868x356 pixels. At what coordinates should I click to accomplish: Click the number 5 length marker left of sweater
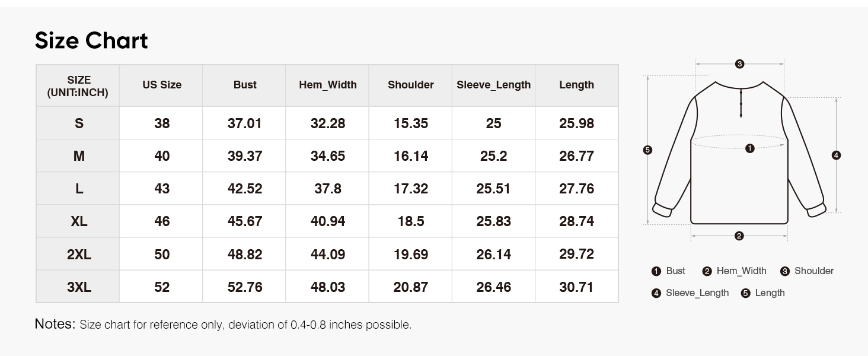click(x=647, y=150)
